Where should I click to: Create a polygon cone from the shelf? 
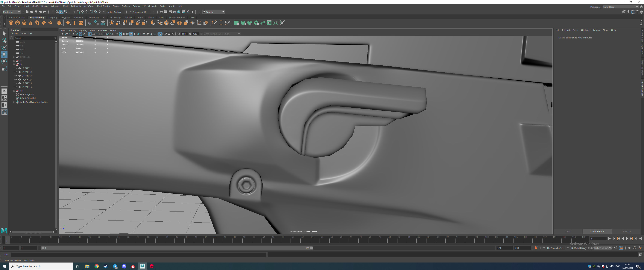31,23
